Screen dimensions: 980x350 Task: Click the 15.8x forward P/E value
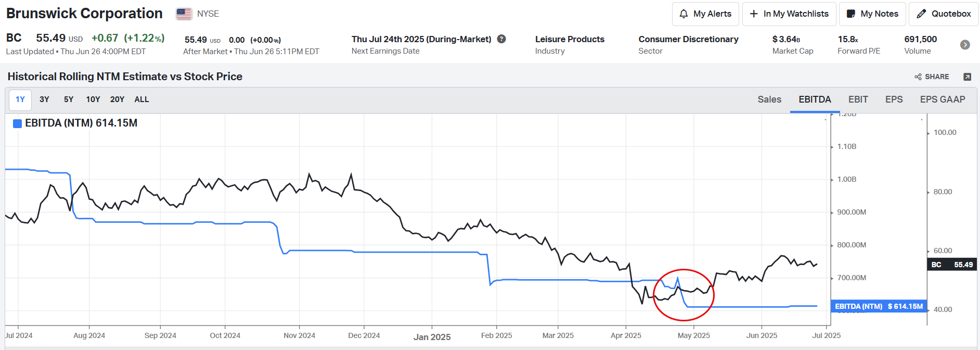point(848,39)
